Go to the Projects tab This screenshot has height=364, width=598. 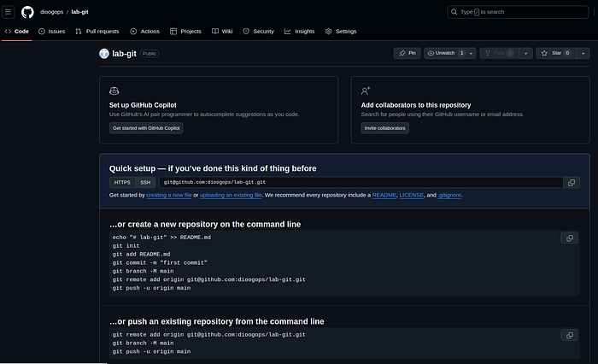(x=185, y=32)
